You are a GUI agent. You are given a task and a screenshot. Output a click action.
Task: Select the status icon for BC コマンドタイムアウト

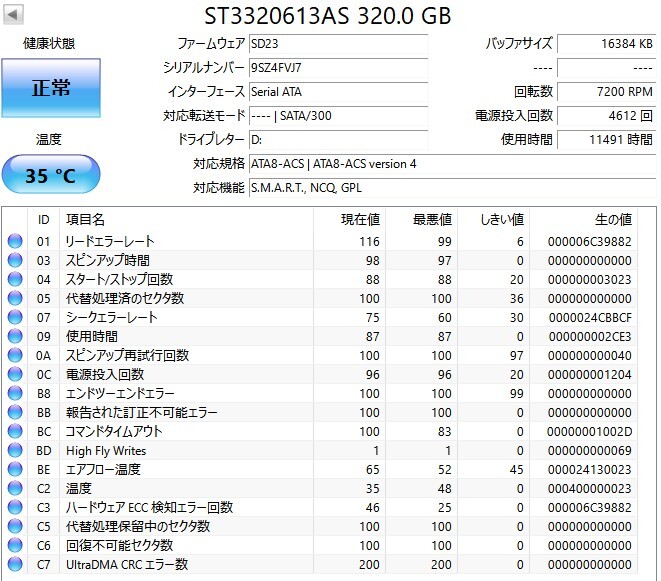click(15, 431)
